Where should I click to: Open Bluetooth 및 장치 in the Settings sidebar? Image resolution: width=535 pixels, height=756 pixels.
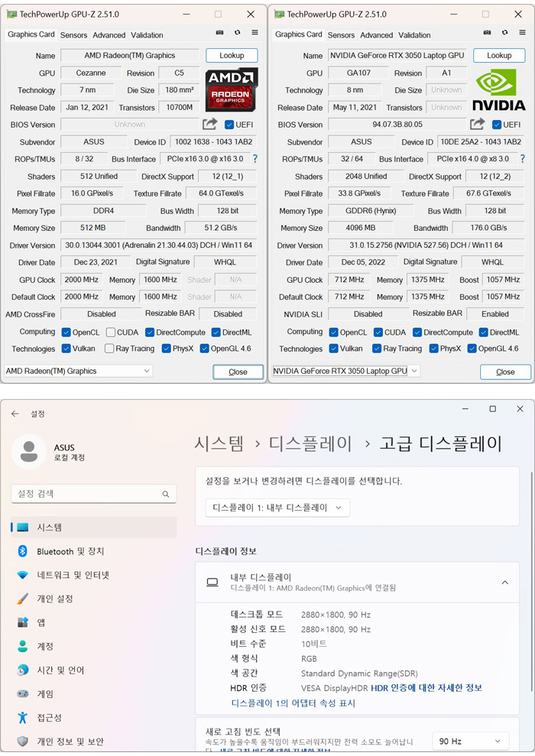pos(70,551)
